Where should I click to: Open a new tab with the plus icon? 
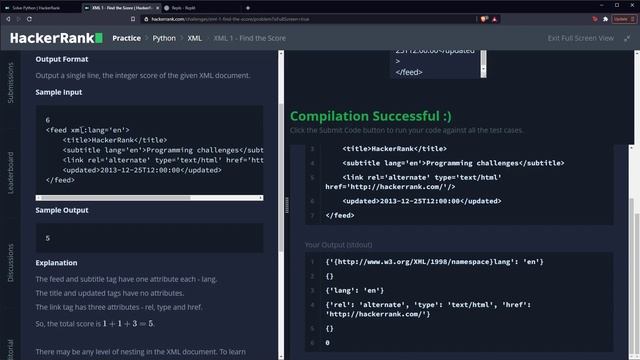point(248,8)
